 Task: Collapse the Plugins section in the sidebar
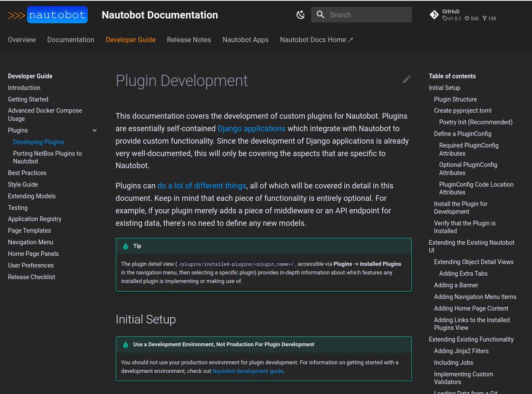pyautogui.click(x=94, y=130)
